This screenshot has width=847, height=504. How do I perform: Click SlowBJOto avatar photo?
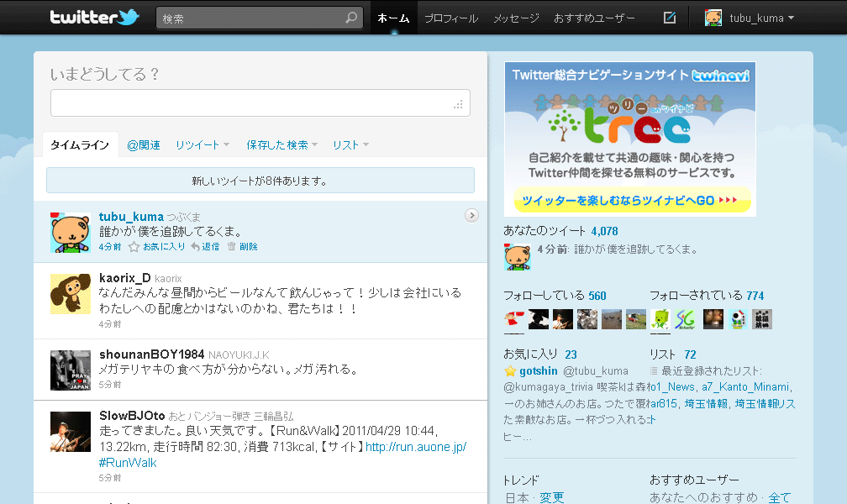[71, 432]
